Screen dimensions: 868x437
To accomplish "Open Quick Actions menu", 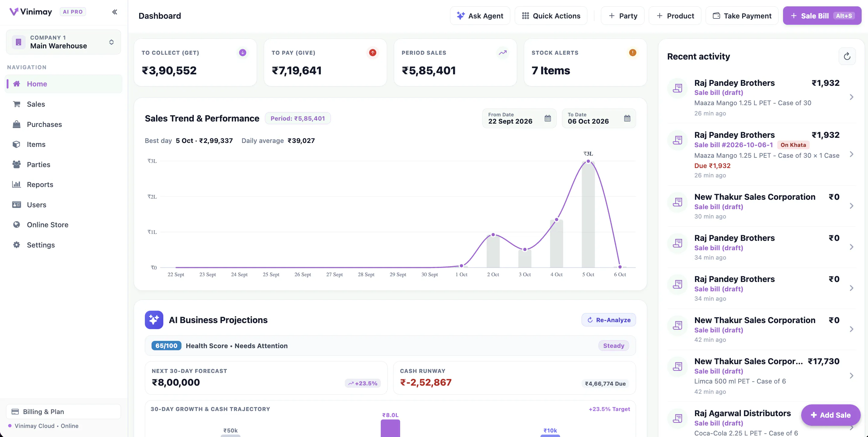I will [x=551, y=16].
